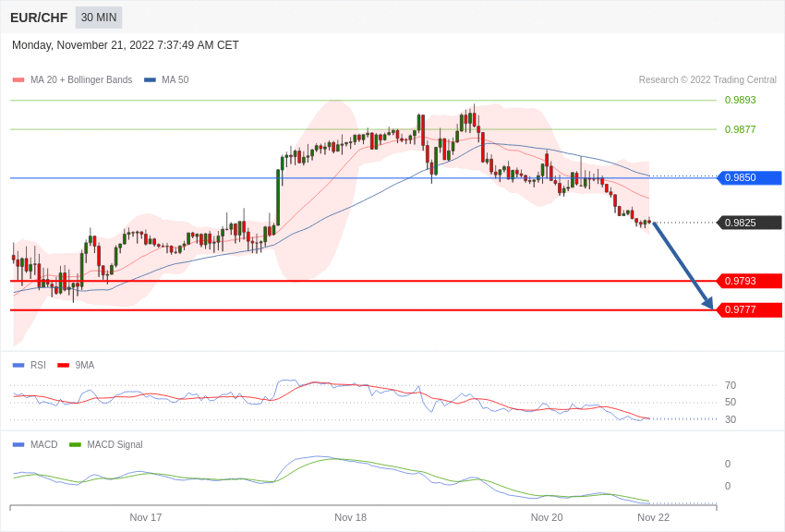Click the Nov 18 date axis label
Viewport: 785px width, 532px height.
[x=350, y=517]
